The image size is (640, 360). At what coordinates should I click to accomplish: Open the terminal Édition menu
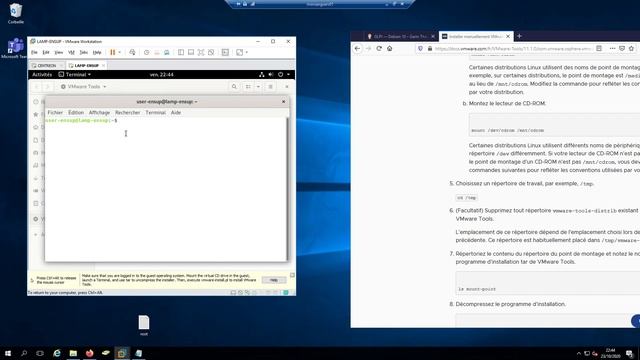click(76, 112)
